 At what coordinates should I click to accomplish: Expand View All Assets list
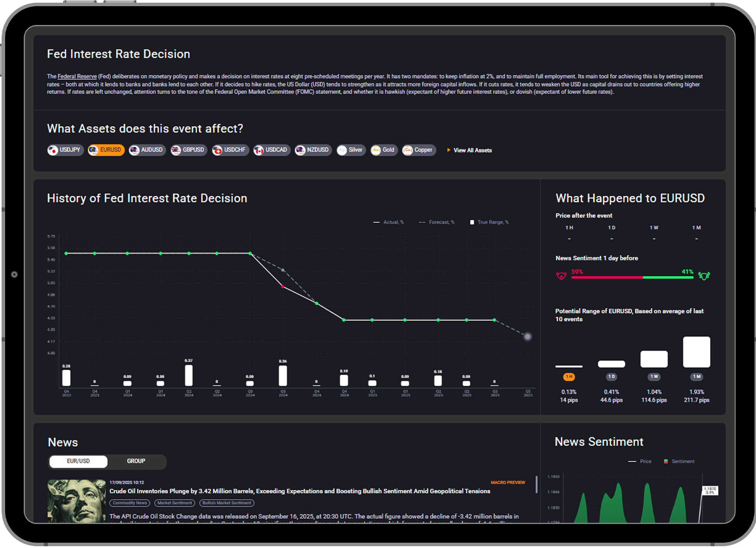(x=469, y=150)
